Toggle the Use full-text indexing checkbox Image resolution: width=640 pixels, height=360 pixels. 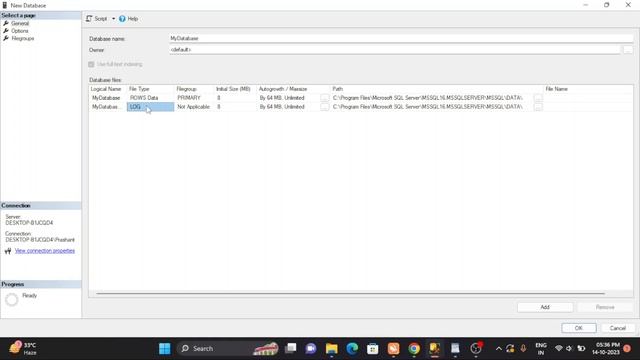point(91,64)
